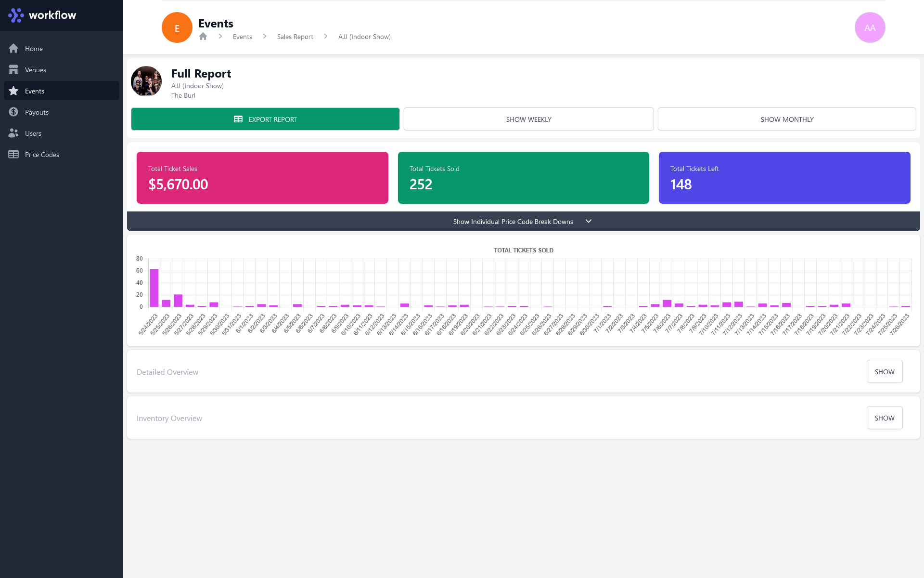Viewport: 924px width, 578px height.
Task: Click the Payouts dollar coin icon
Action: point(13,112)
